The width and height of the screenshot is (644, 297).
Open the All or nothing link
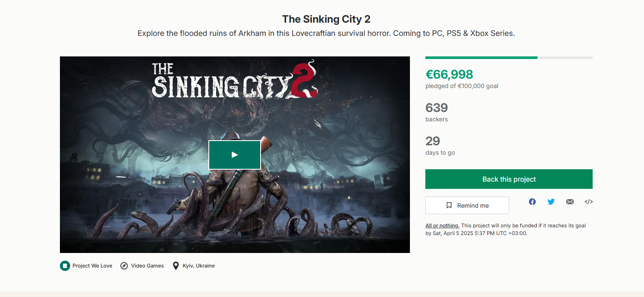tap(442, 226)
